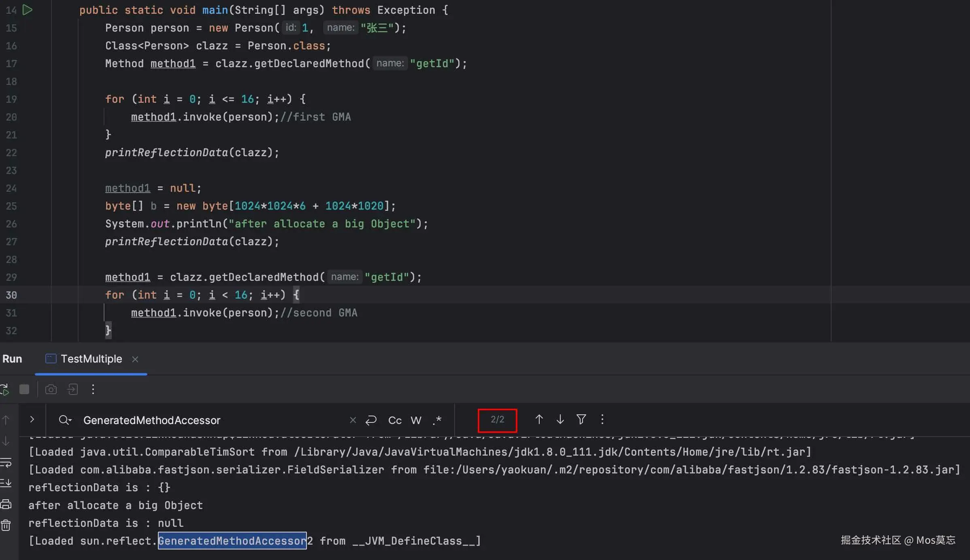The height and width of the screenshot is (560, 970).
Task: Click the camera thread dump icon
Action: (51, 390)
